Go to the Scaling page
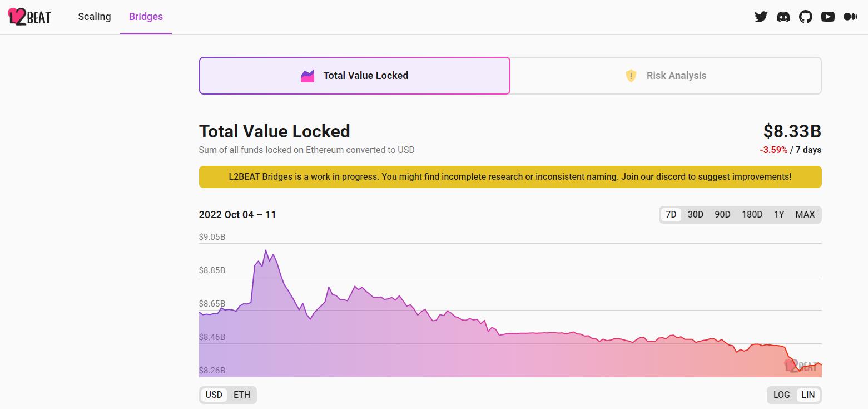 pyautogui.click(x=95, y=17)
